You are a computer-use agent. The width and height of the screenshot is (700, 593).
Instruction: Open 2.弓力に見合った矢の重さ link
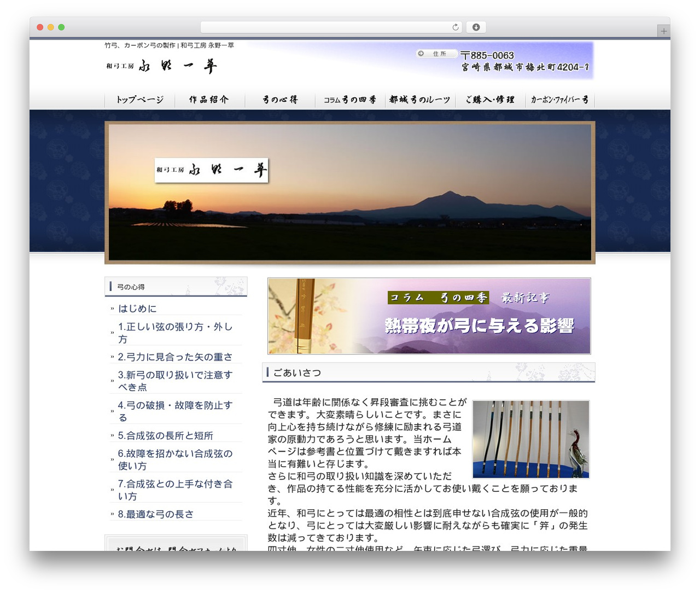point(175,357)
